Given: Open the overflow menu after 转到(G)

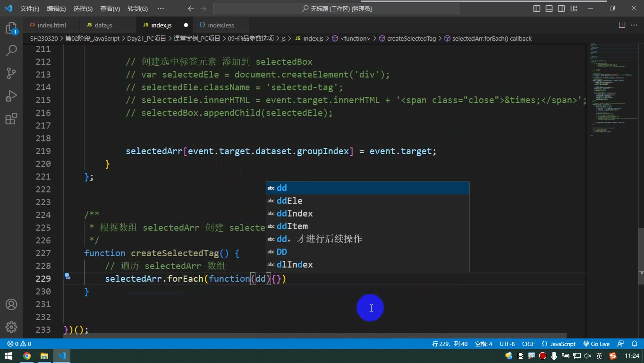Looking at the screenshot, I should 160,9.
